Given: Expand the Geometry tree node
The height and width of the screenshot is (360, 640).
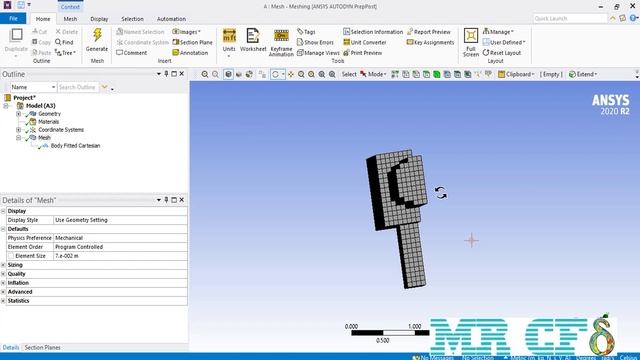Looking at the screenshot, I should coord(18,114).
